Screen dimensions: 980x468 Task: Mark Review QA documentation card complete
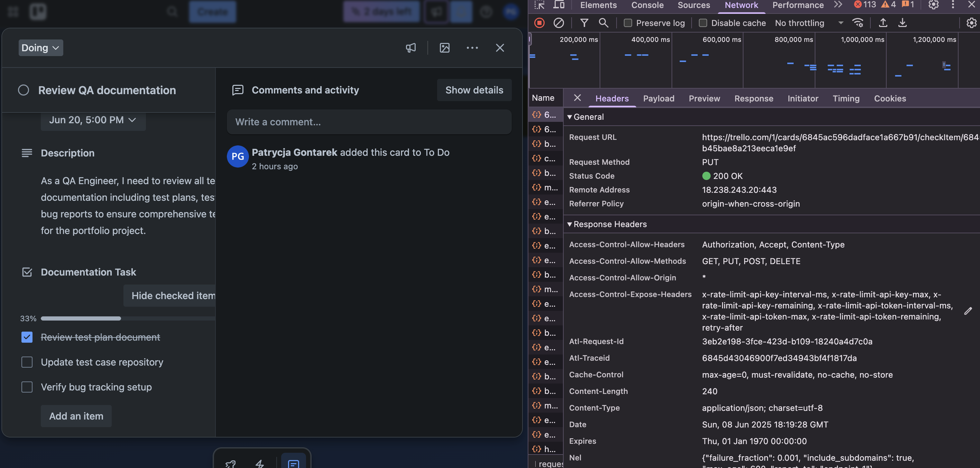23,90
